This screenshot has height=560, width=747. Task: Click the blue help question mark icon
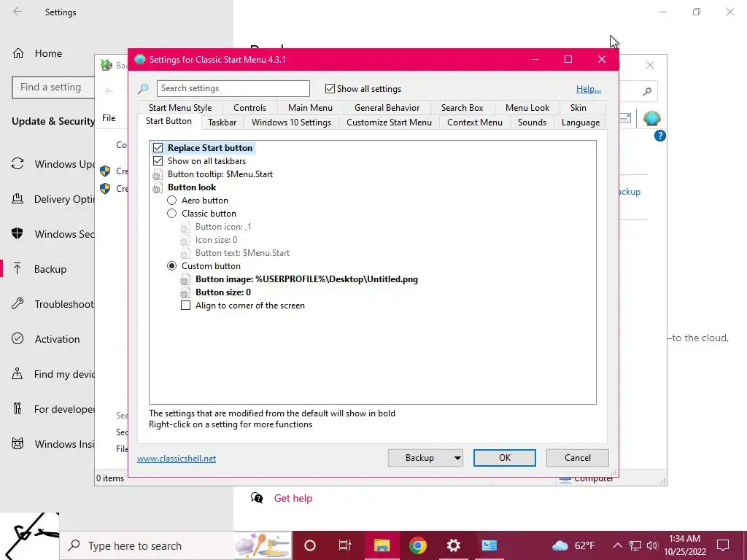(659, 136)
